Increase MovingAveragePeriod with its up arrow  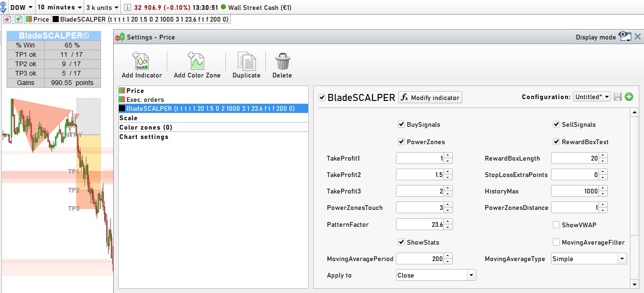(448, 256)
